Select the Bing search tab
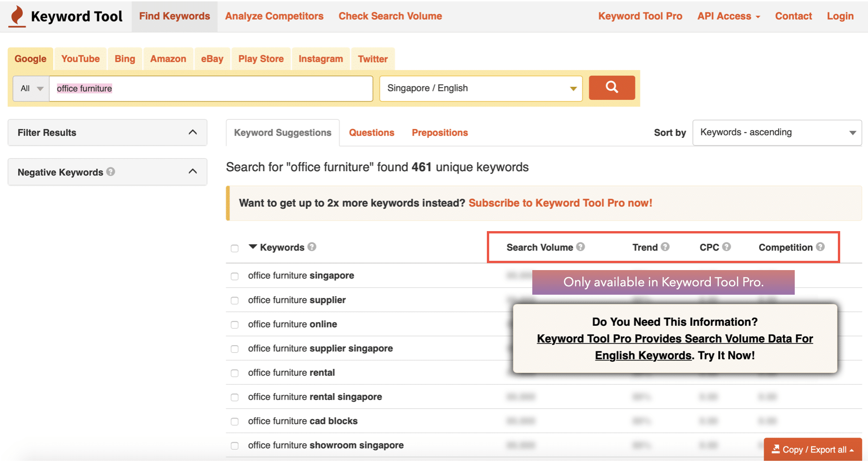 coord(125,59)
